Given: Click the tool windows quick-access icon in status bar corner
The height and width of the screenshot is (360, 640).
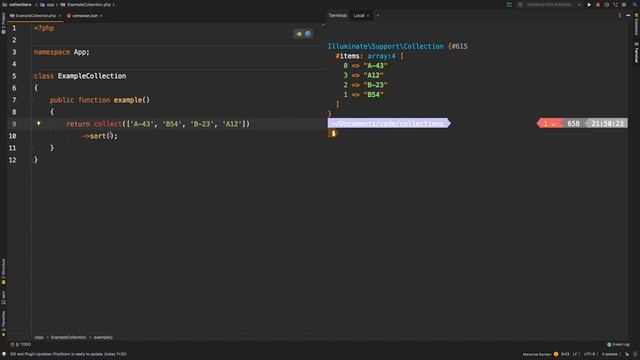Looking at the screenshot, I should (4, 354).
